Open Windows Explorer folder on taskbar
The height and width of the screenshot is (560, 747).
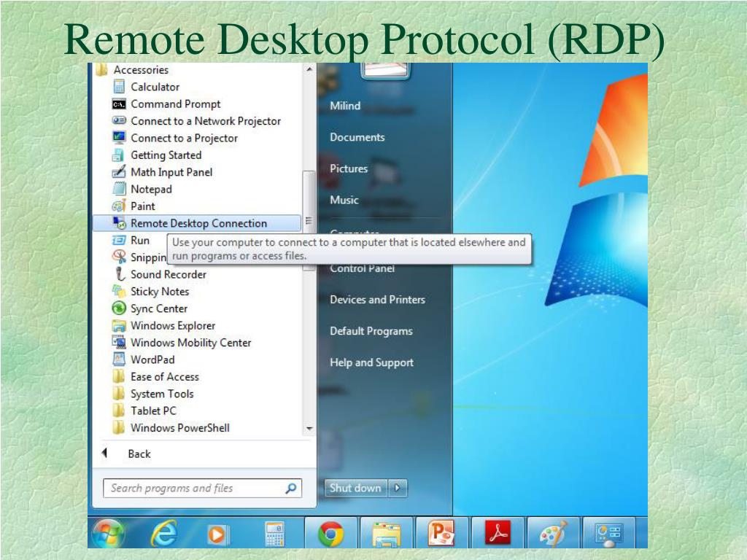click(x=387, y=534)
